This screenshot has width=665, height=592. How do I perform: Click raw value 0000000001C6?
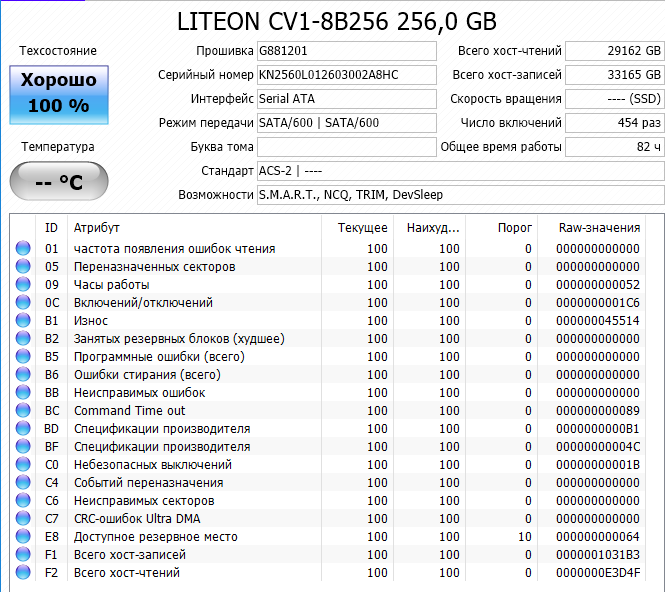[x=598, y=303]
